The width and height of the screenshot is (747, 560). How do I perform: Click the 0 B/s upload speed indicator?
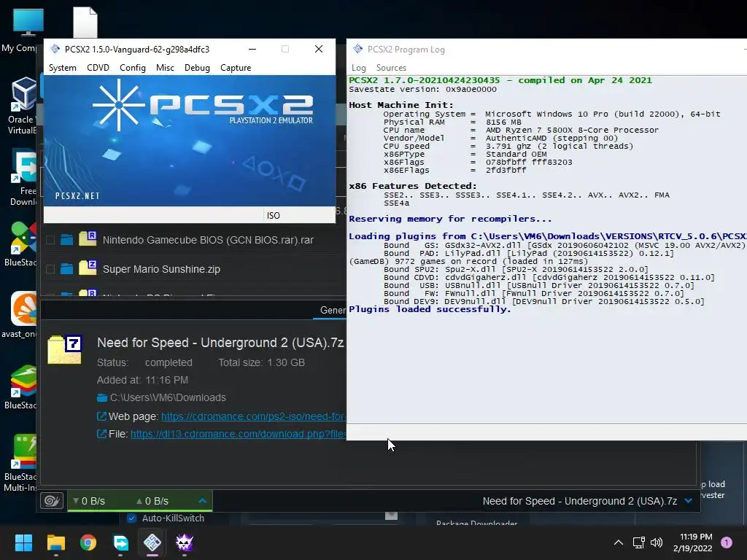152,501
